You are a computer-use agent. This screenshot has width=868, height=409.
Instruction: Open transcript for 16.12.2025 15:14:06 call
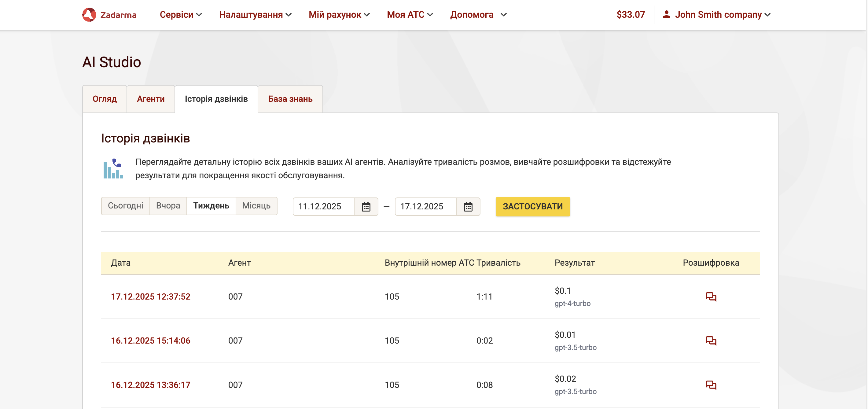711,341
